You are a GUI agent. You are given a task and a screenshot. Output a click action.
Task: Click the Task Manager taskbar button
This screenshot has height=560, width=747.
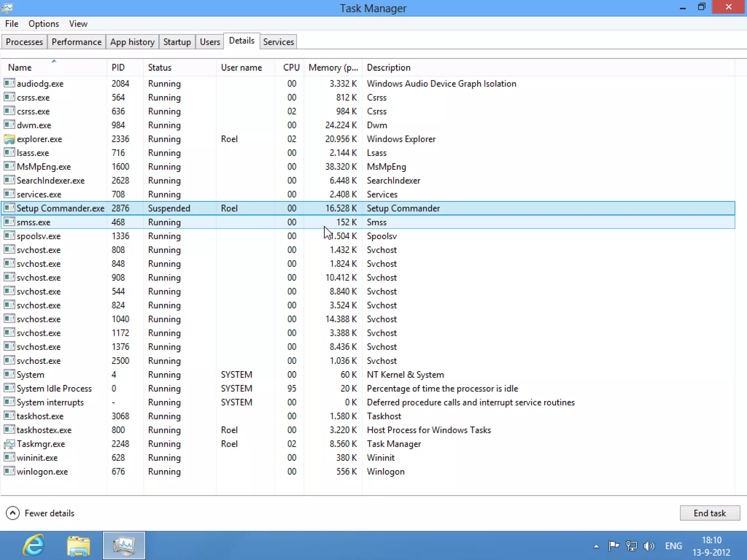coord(124,545)
